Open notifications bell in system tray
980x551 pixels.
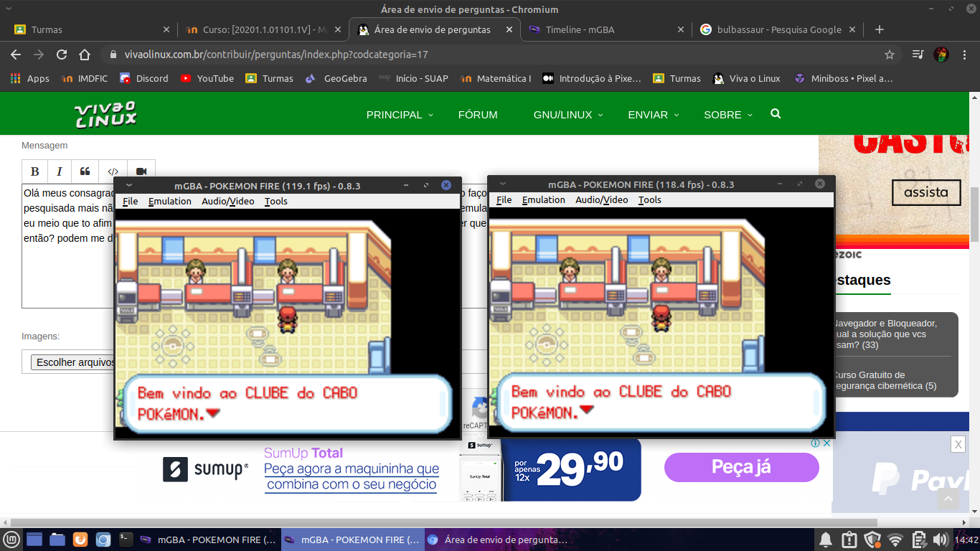826,540
